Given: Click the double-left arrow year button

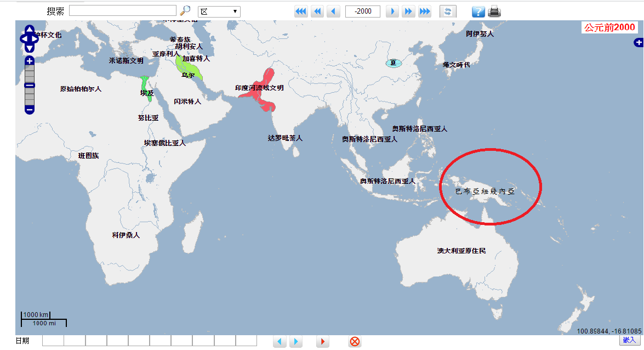Looking at the screenshot, I should coord(317,12).
